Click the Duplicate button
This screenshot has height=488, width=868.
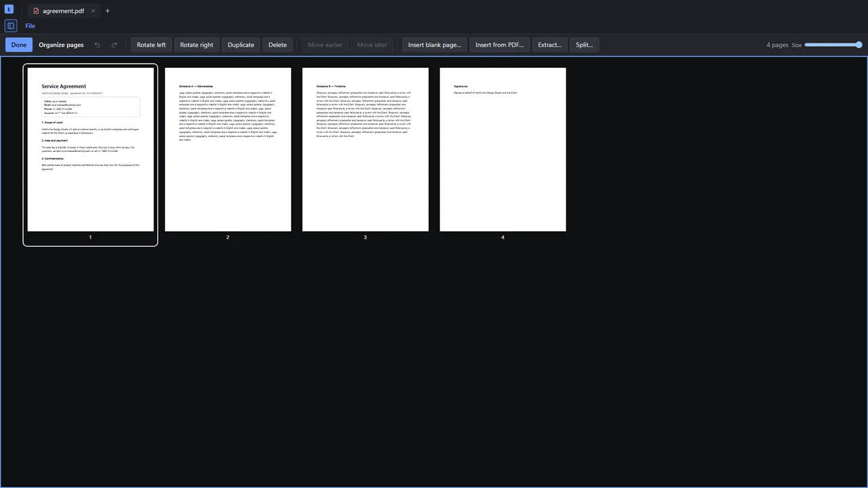click(x=241, y=45)
